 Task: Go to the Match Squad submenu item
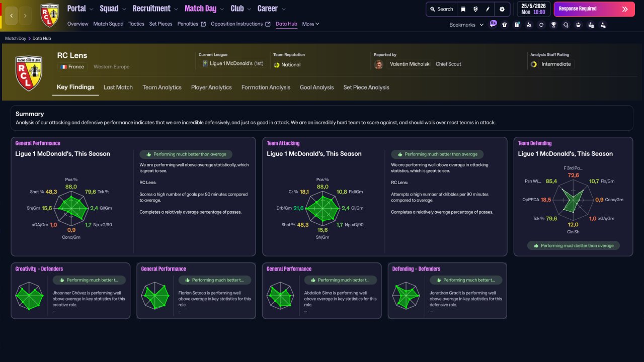click(108, 24)
